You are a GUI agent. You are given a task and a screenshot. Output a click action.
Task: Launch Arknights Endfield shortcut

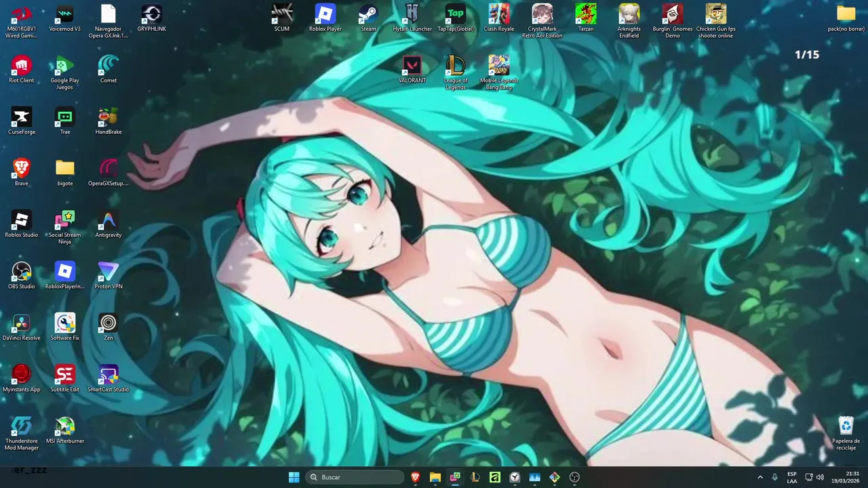tap(629, 20)
